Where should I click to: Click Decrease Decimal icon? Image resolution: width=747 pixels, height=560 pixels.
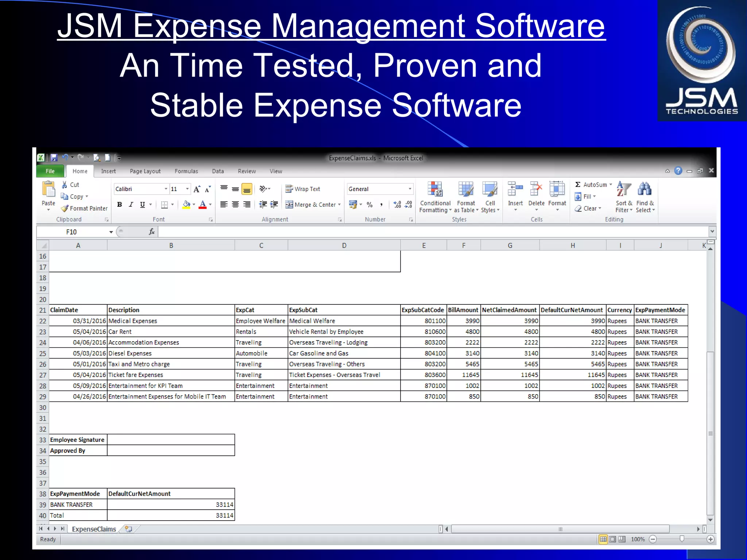(x=409, y=205)
